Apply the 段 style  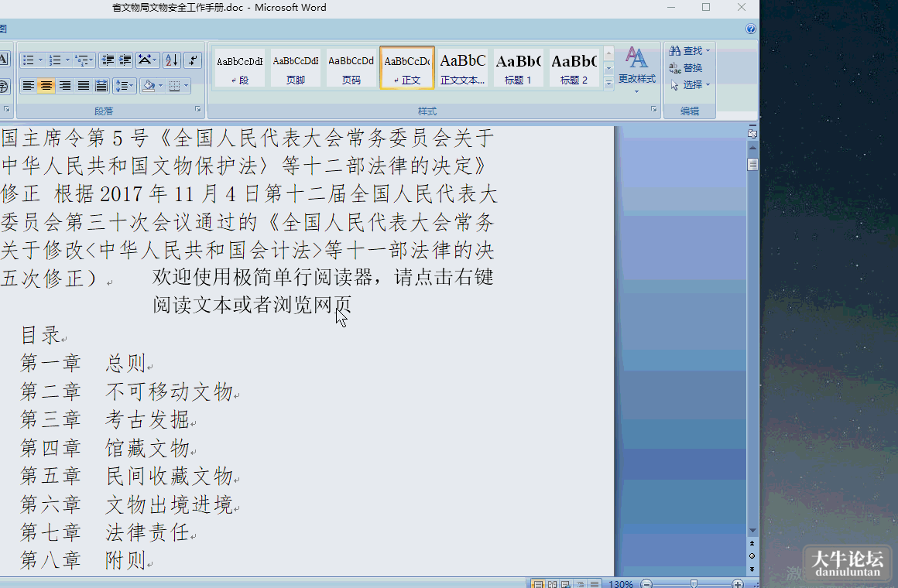point(239,68)
